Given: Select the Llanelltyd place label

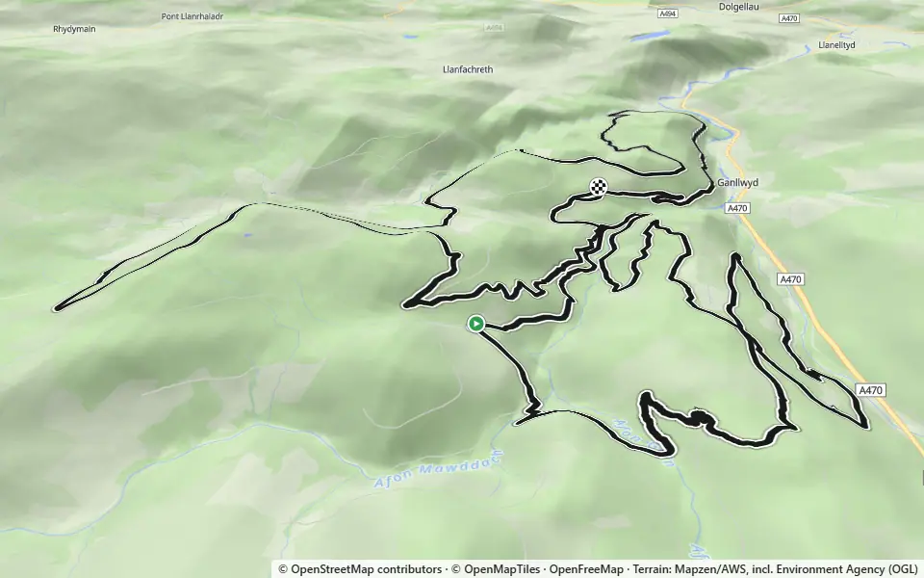Looking at the screenshot, I should pos(836,45).
